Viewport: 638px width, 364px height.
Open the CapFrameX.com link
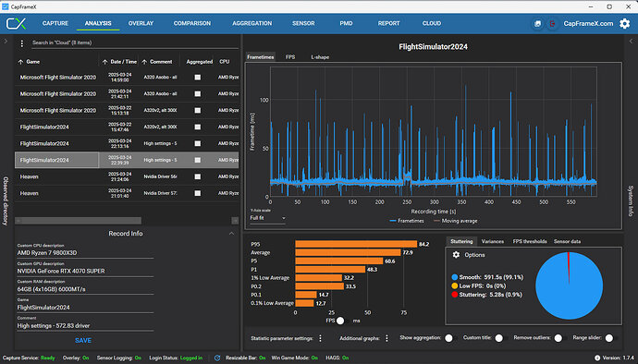tap(588, 24)
